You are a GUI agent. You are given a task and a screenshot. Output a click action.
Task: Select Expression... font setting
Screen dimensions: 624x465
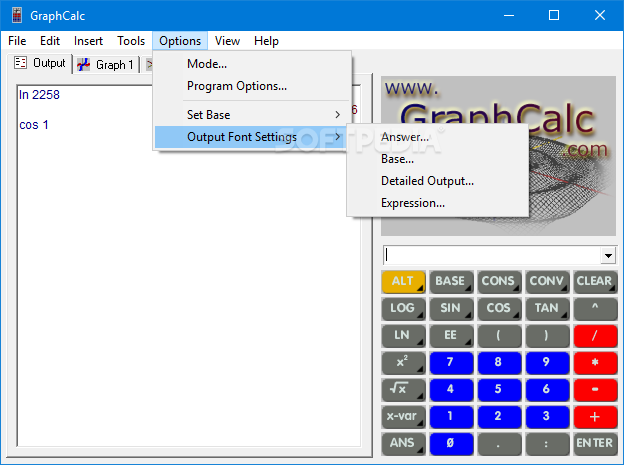(438, 203)
